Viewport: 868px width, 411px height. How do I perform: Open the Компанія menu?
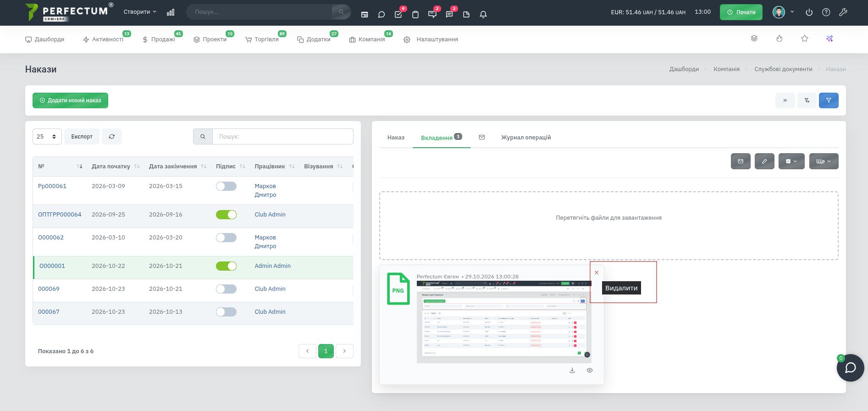point(367,39)
